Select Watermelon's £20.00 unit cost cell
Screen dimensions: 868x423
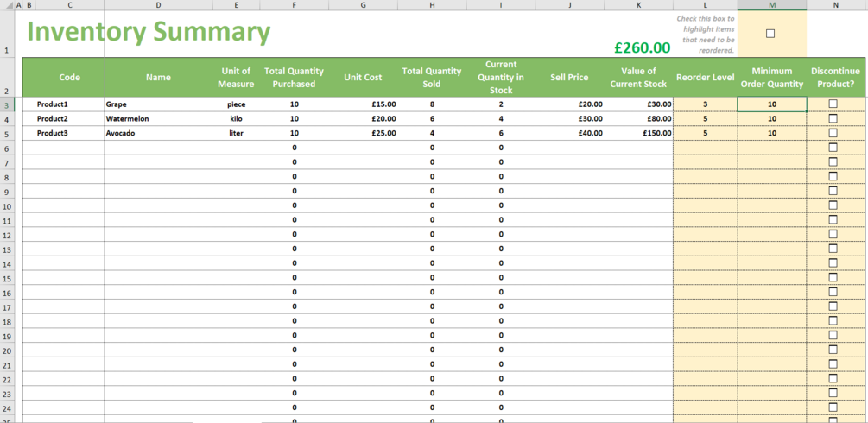[x=363, y=118]
